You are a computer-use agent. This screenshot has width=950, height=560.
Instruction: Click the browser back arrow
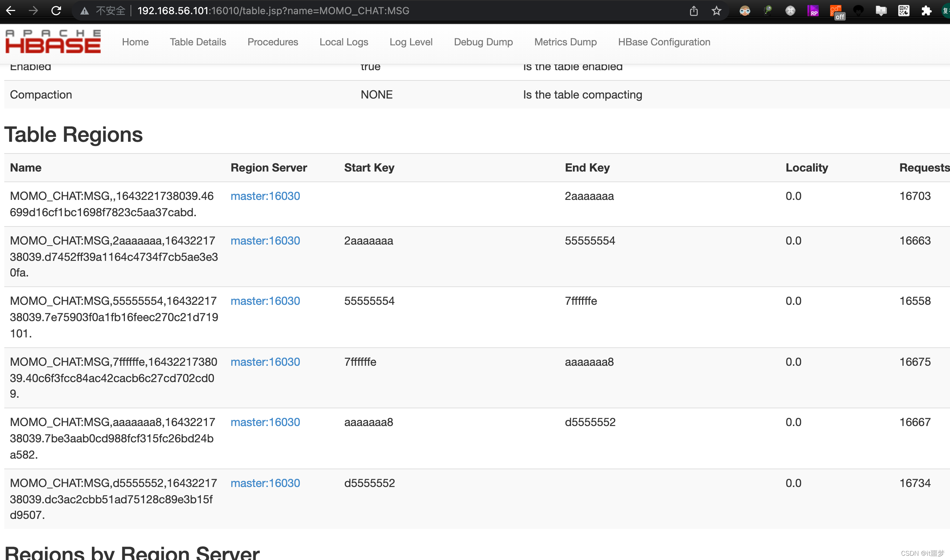11,11
